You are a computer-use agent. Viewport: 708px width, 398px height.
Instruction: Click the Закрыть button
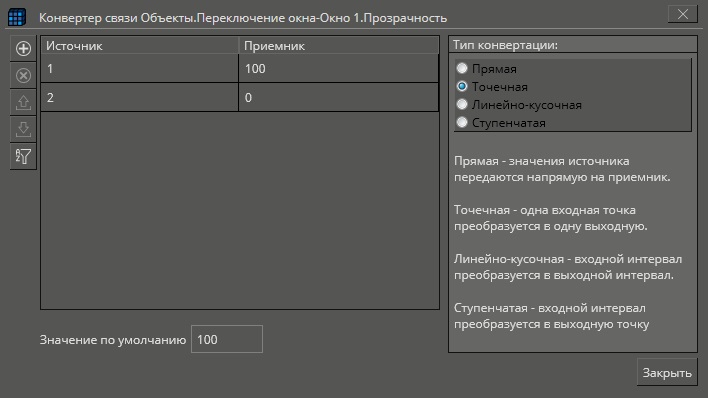click(x=667, y=372)
